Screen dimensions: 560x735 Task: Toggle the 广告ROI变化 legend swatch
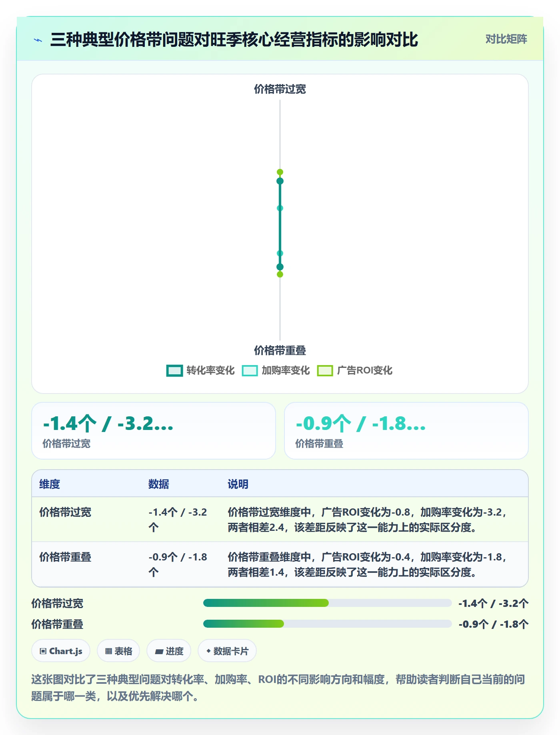pyautogui.click(x=325, y=371)
